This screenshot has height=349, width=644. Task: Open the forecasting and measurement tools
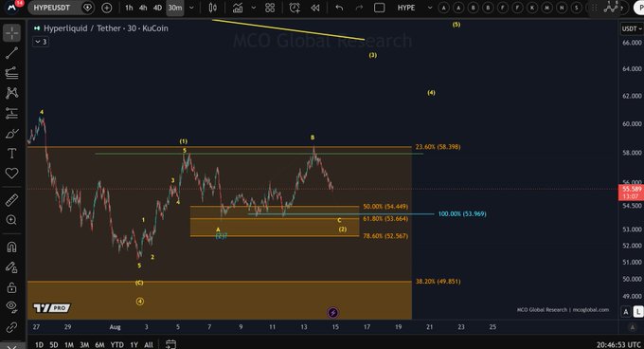12,113
